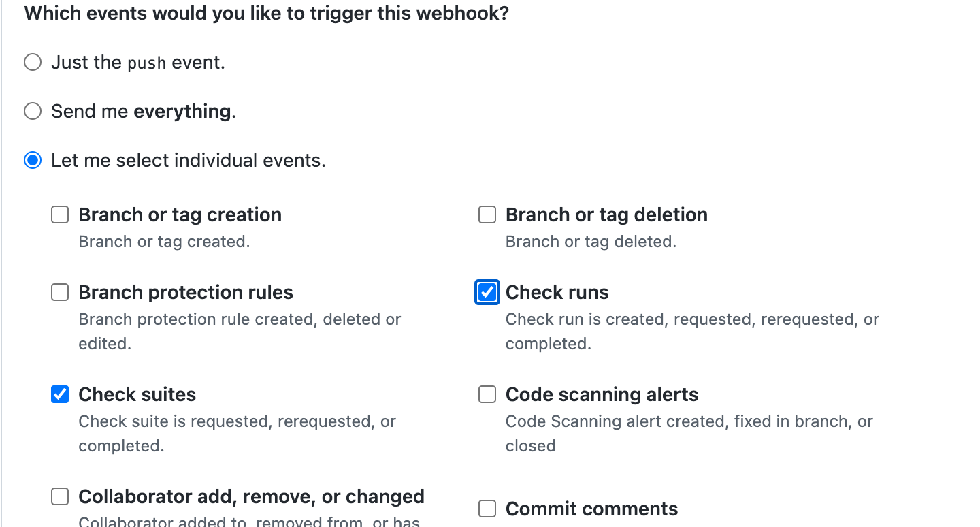Click the "Branch or tag deletion" label
This screenshot has height=527, width=980.
(606, 214)
